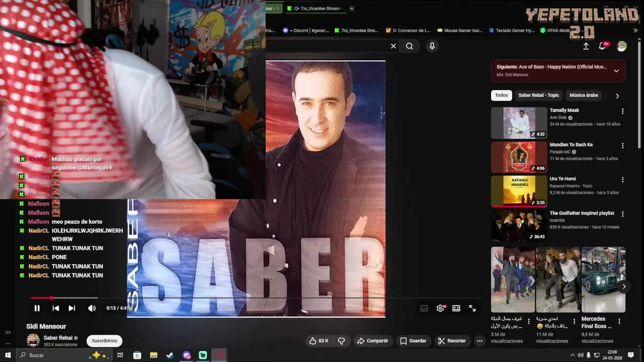The width and height of the screenshot is (644, 362).
Task: Open options for Uru Te Hami
Action: click(x=622, y=179)
